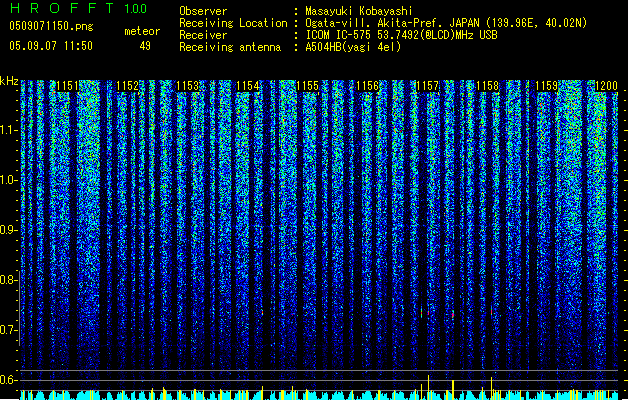Click the Observer label
This screenshot has height=400, width=629.
(x=203, y=11)
